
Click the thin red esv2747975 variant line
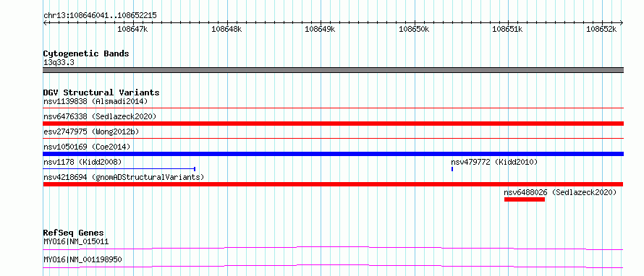[334, 139]
